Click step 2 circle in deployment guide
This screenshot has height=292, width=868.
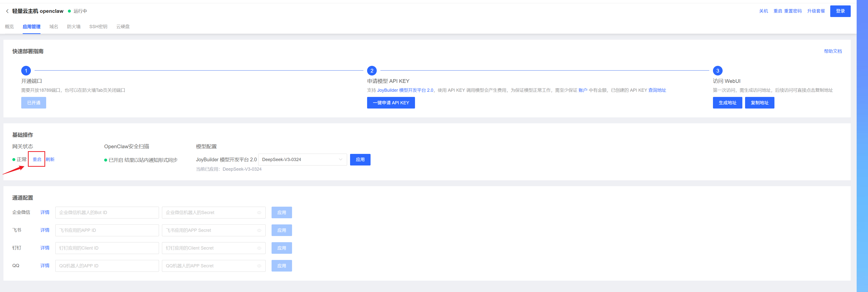click(372, 71)
